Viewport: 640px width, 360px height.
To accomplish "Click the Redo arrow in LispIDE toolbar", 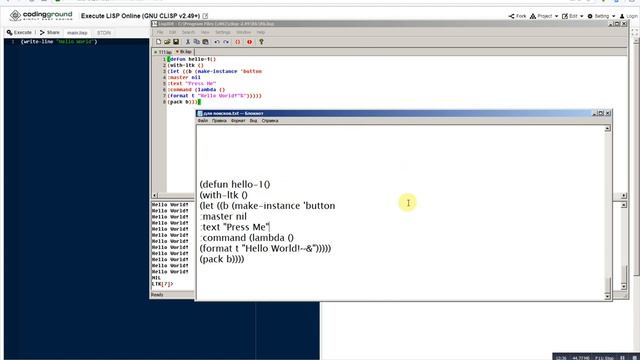I will pyautogui.click(x=226, y=42).
